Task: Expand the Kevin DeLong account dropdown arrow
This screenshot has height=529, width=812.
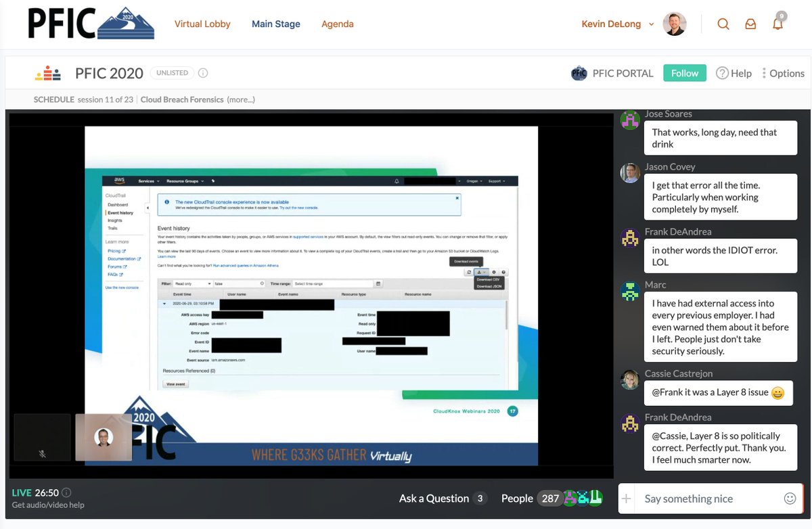Action: (x=652, y=24)
